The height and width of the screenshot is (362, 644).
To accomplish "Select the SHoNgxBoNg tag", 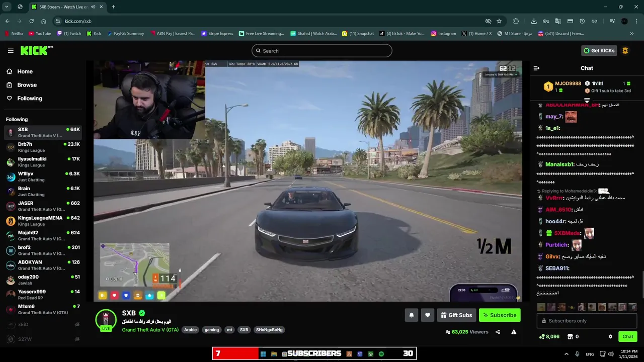I will click(269, 330).
